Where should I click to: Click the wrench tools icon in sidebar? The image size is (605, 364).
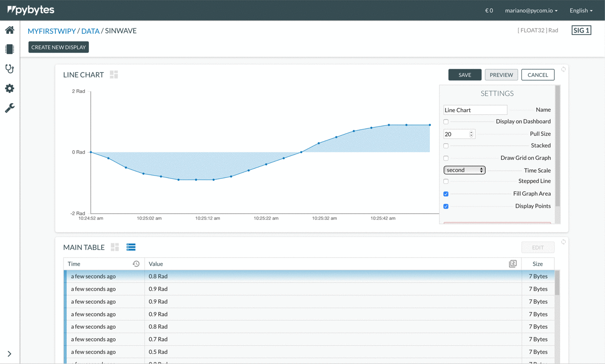pyautogui.click(x=10, y=108)
